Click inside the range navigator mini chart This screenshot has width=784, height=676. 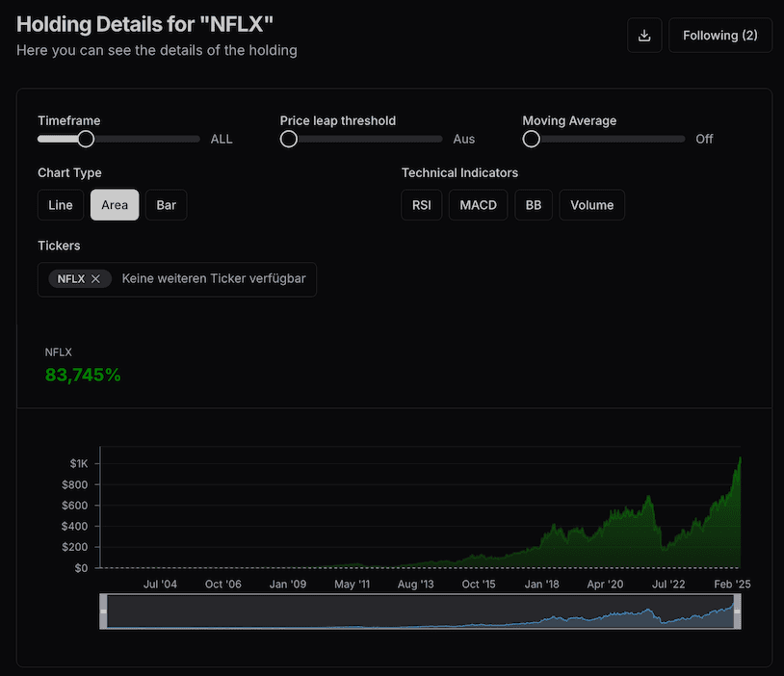(x=420, y=611)
